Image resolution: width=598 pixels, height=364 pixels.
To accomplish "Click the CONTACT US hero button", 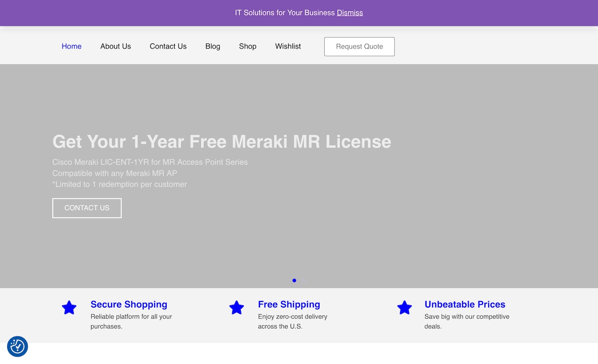I will pyautogui.click(x=87, y=208).
